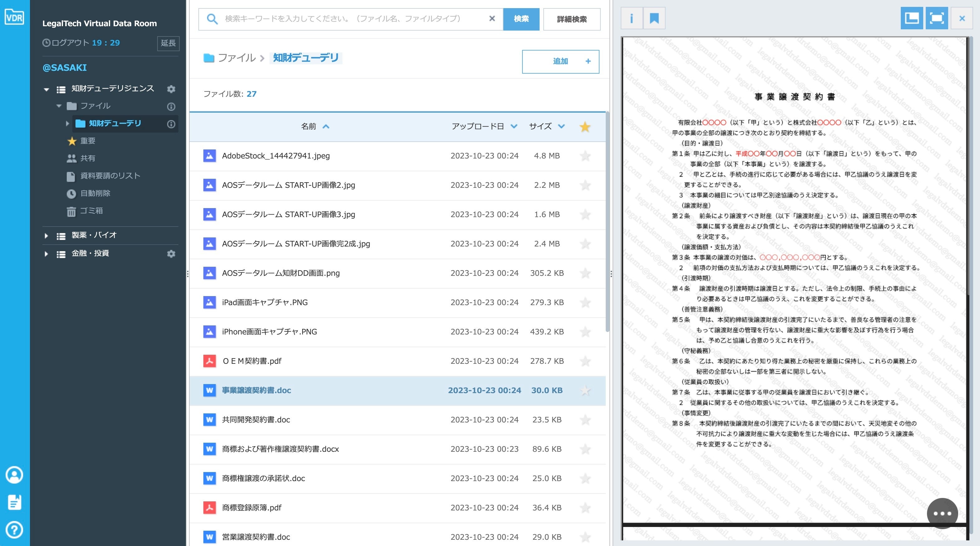Toggle star filter in column header
The image size is (980, 546).
[x=585, y=127]
